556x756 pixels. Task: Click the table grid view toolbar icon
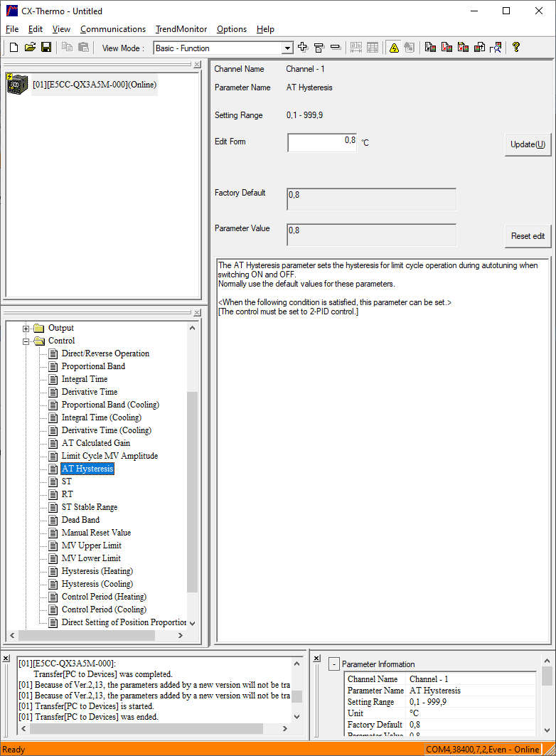point(373,47)
